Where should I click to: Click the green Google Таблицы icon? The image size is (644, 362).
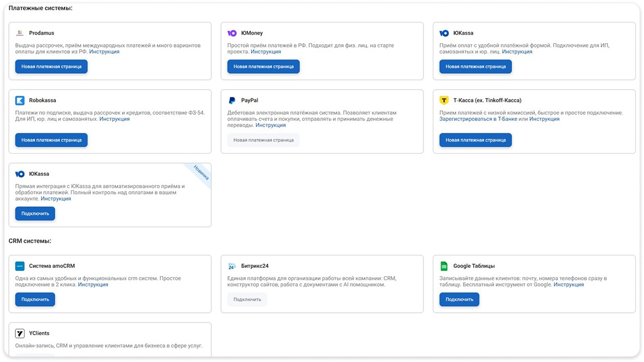click(444, 266)
